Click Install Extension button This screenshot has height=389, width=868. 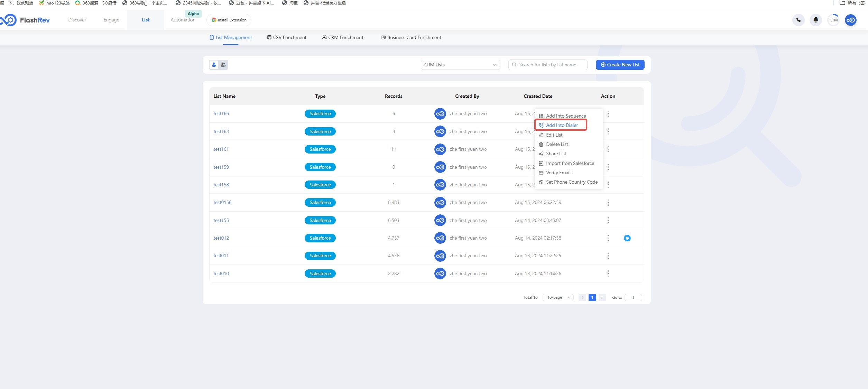(x=229, y=20)
